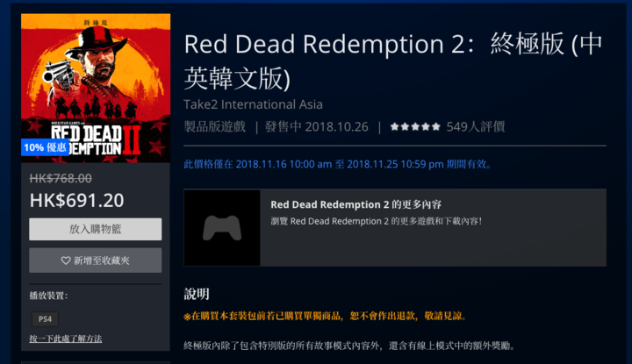Image resolution: width=632 pixels, height=364 pixels.
Task: Click the 10% 優惠 discount badge
Action: 45,147
